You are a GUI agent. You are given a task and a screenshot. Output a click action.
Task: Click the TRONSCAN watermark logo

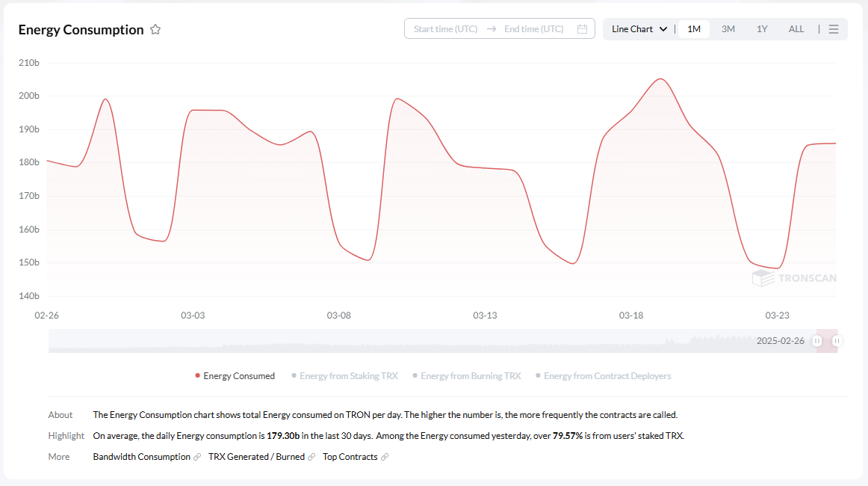(794, 278)
